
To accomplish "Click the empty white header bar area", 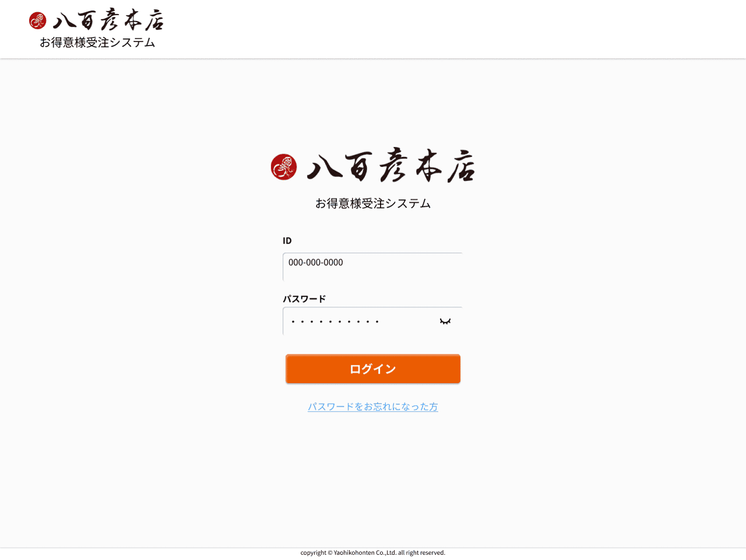I will (x=455, y=29).
